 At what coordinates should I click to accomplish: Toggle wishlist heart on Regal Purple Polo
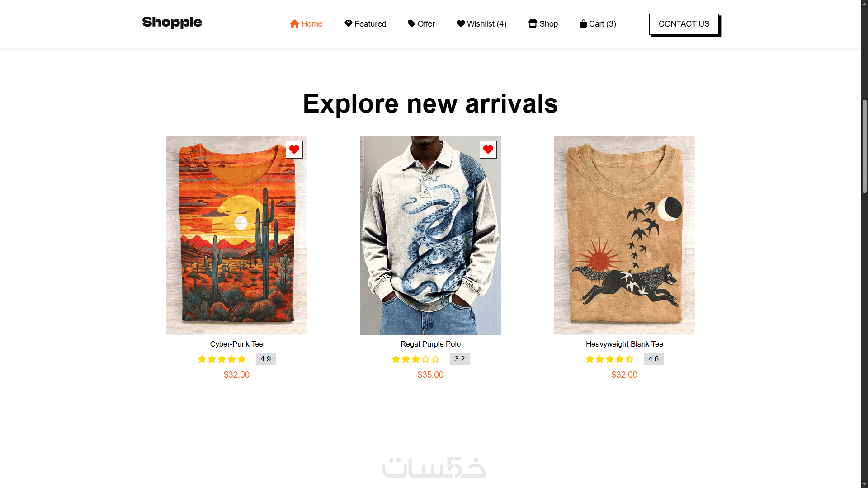tap(488, 150)
